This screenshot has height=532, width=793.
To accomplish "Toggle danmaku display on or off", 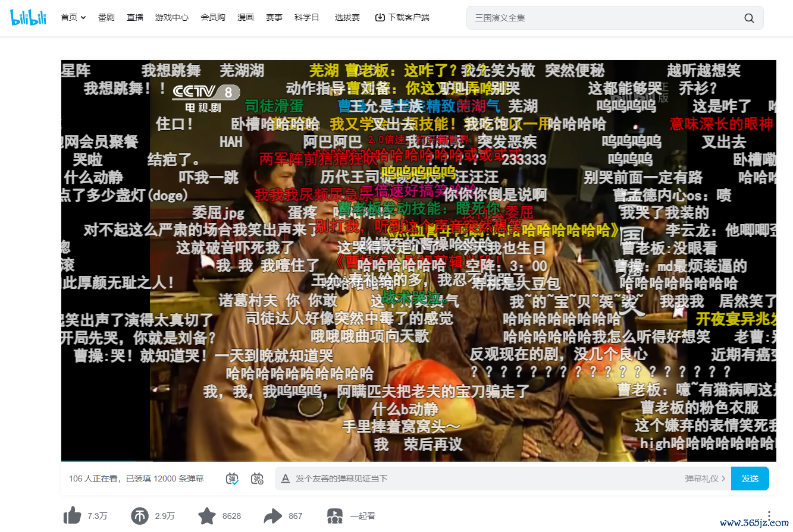I will coord(232,479).
